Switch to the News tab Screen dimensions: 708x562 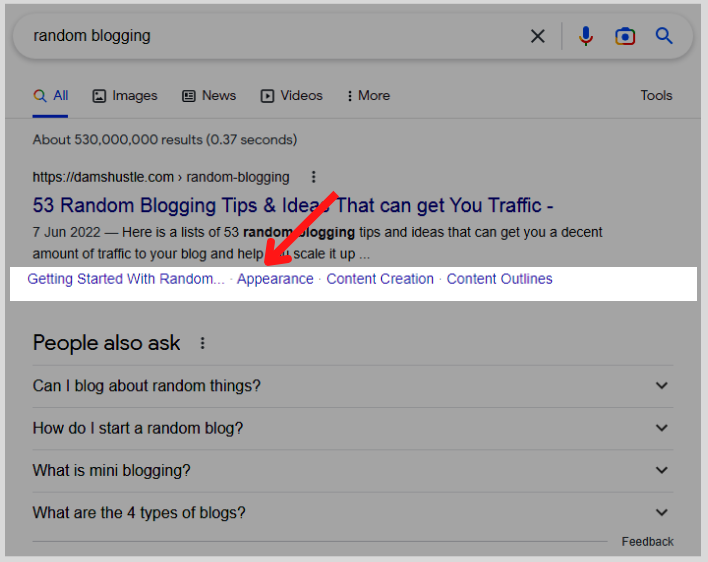click(209, 96)
